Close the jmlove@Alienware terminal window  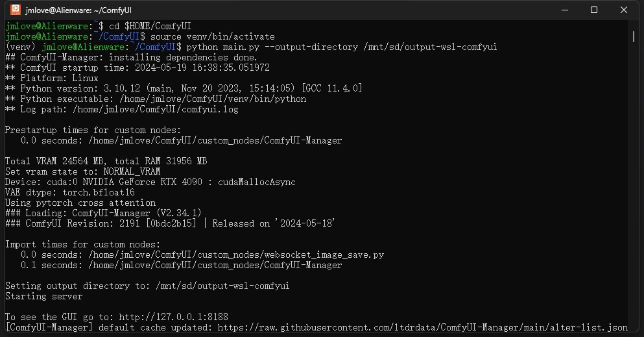(x=623, y=10)
